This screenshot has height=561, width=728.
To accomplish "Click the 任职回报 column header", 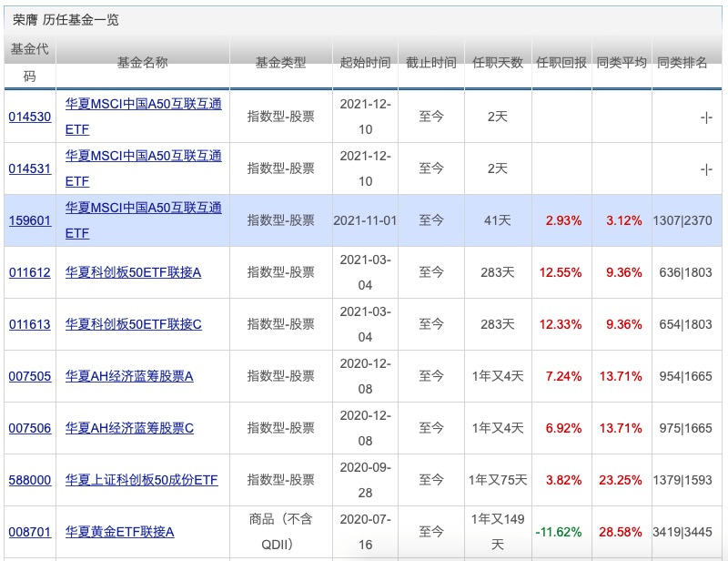I will 561,63.
